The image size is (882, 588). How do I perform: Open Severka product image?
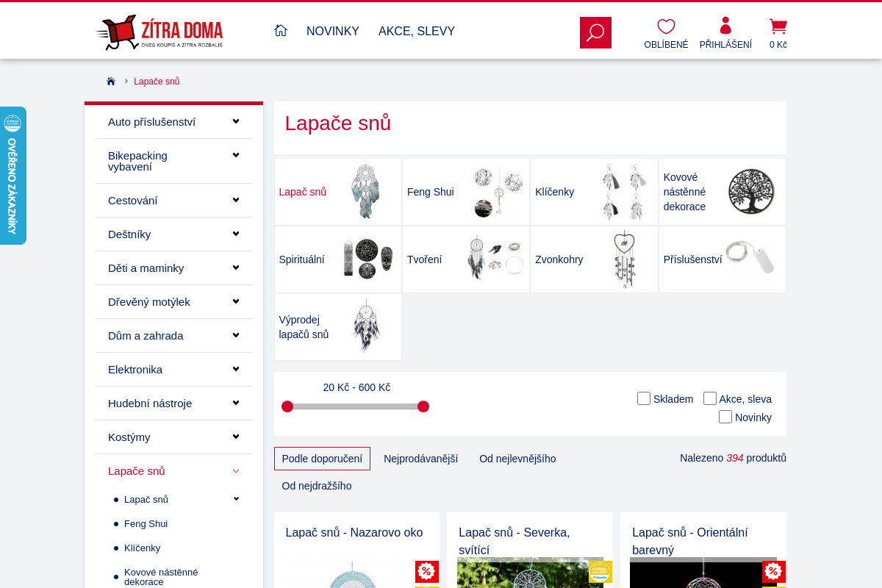[530, 573]
